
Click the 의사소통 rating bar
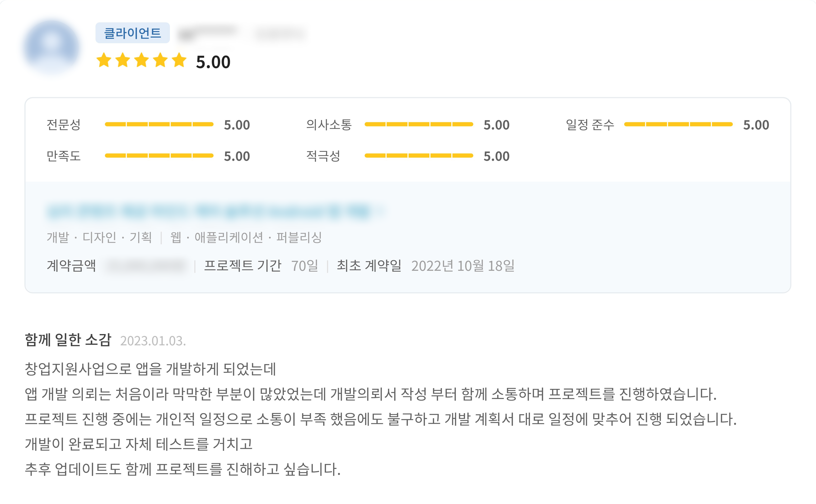(419, 124)
